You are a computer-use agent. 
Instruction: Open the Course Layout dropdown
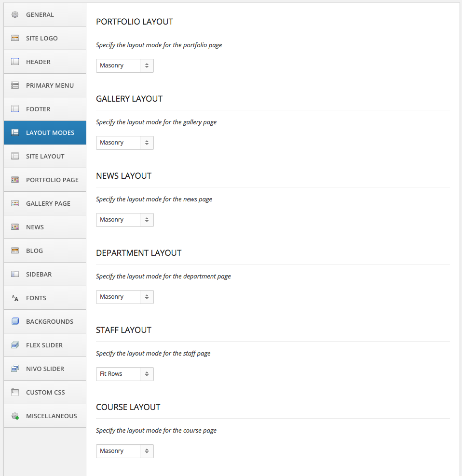pos(124,451)
